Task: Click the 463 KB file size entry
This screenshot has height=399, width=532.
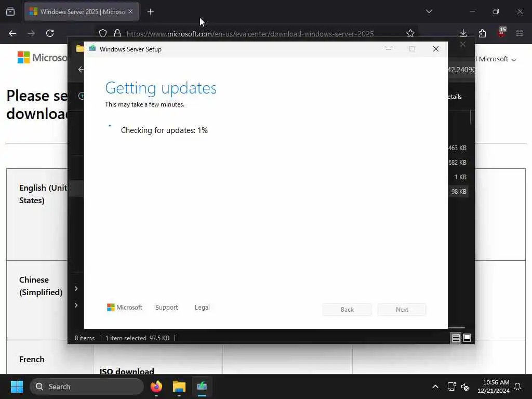Action: click(x=457, y=148)
